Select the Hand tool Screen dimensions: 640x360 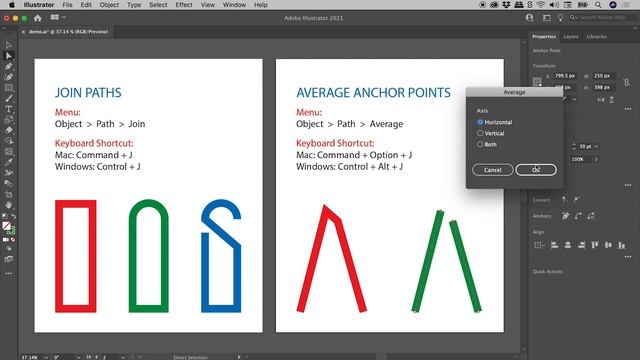(9, 205)
